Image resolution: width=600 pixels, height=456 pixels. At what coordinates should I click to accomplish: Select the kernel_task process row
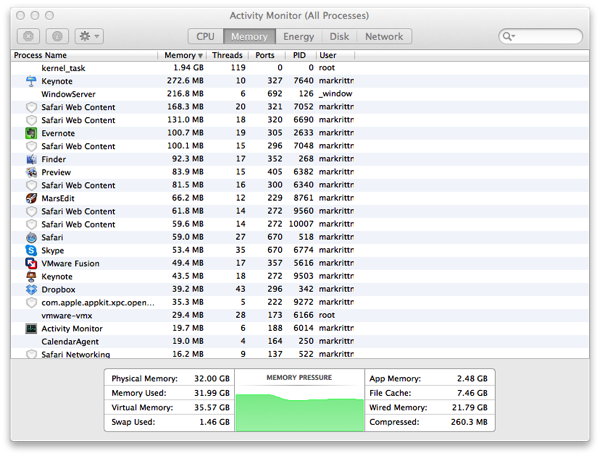tap(300, 68)
